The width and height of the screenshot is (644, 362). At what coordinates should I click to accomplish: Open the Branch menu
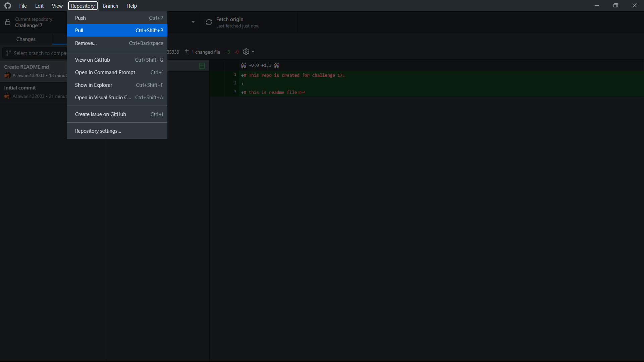[x=110, y=6]
